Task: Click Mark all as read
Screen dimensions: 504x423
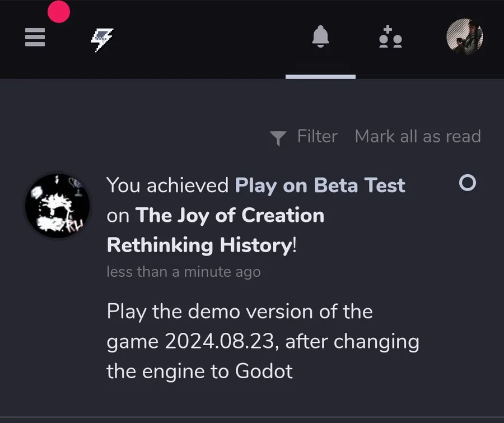Action: 418,136
